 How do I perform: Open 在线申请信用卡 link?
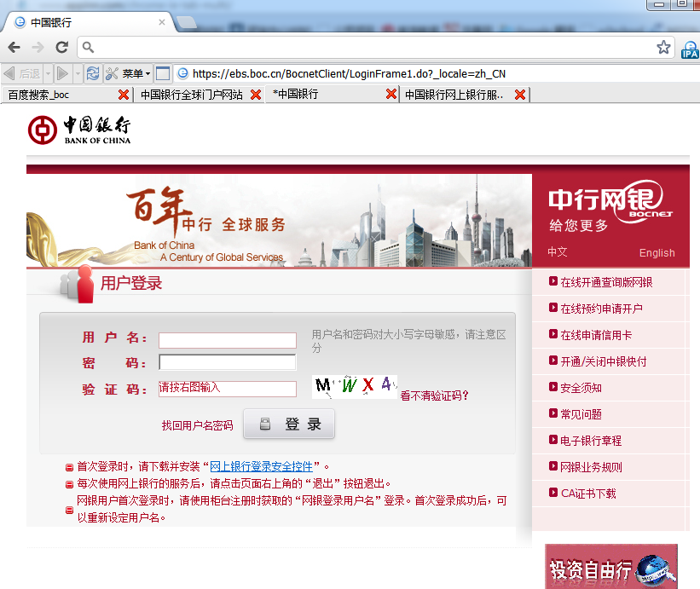(x=596, y=335)
